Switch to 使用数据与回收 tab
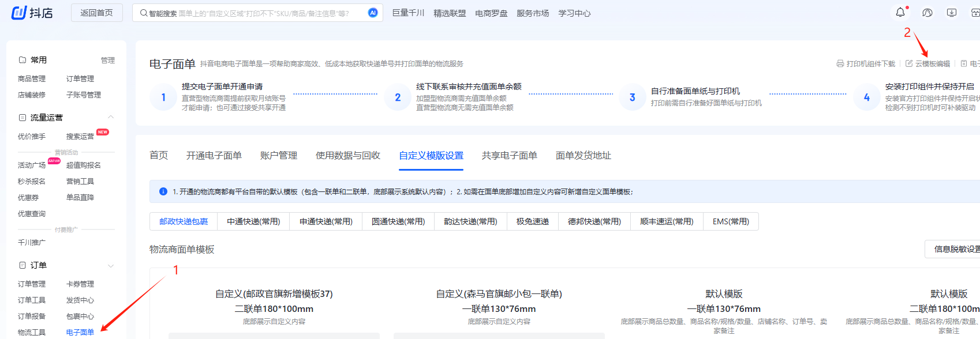 pos(348,155)
